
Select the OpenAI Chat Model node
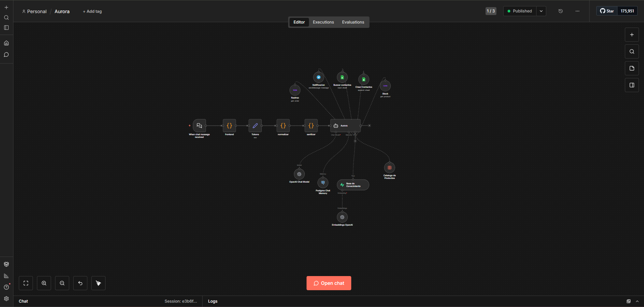[299, 174]
